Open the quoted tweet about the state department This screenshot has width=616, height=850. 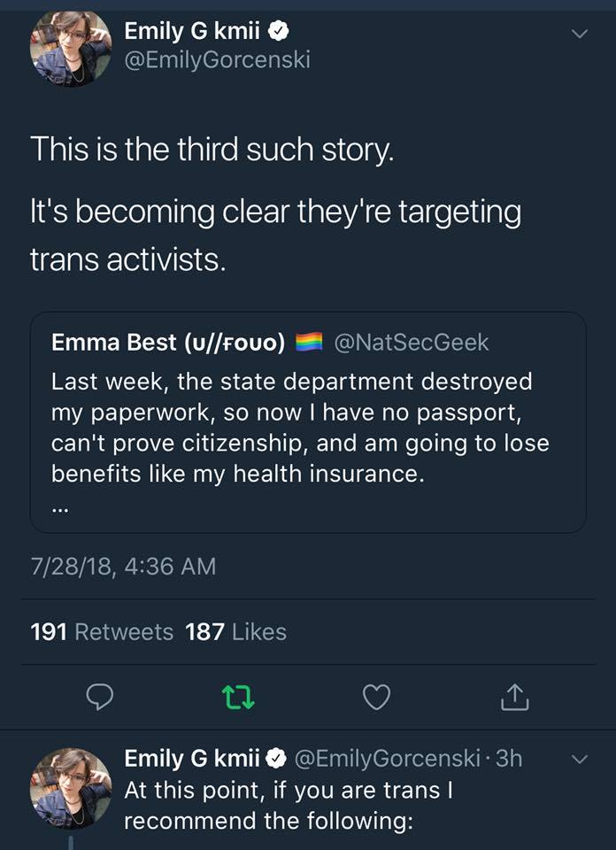tap(301, 428)
